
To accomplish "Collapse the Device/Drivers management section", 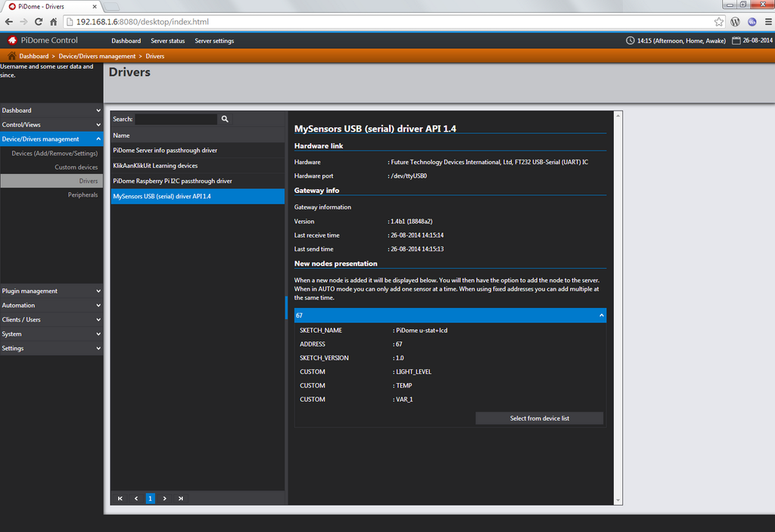I will (51, 139).
